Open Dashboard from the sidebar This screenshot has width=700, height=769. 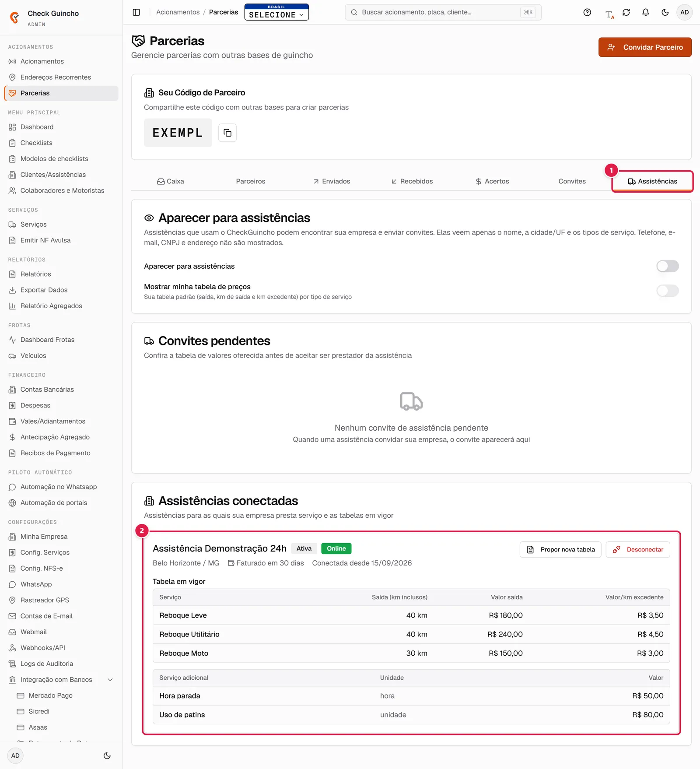click(61, 127)
